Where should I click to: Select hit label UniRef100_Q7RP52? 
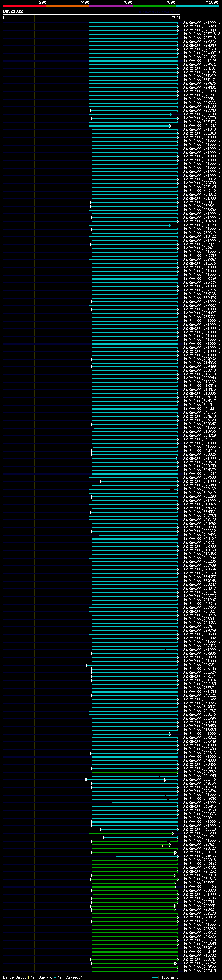click(x=199, y=906)
